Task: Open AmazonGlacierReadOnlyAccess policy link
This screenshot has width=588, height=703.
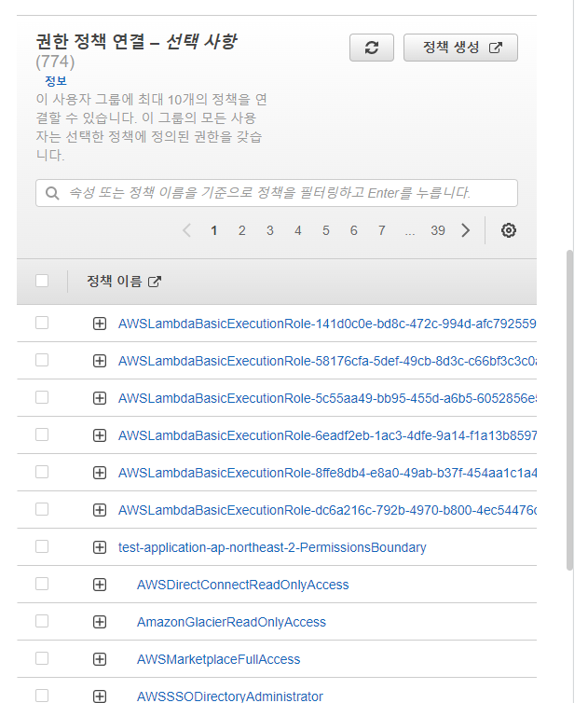Action: (231, 621)
